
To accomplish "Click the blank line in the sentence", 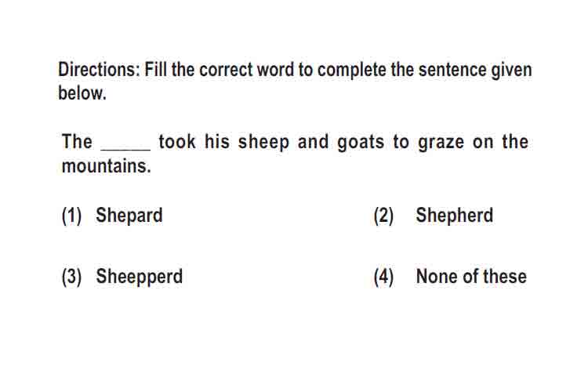I will pyautogui.click(x=126, y=149).
